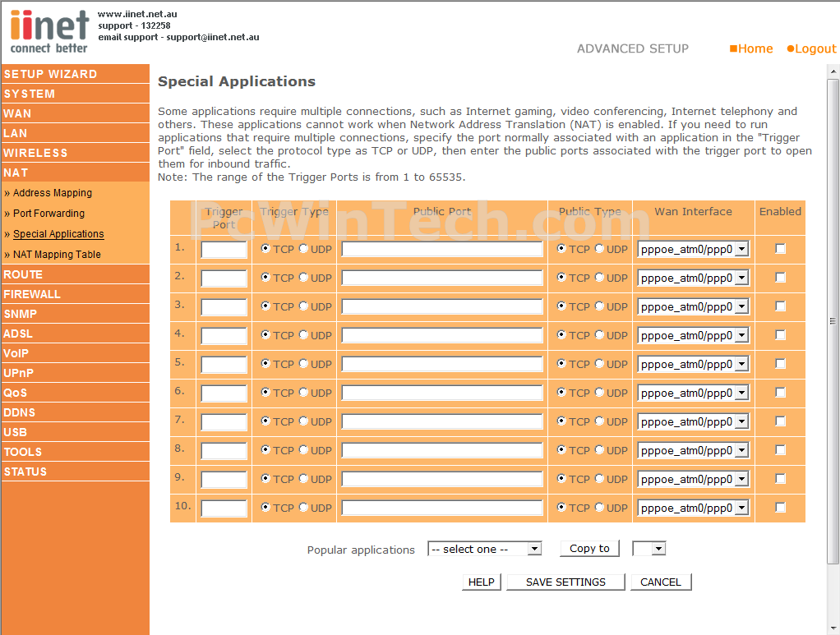Click Trigger Port field in row 1
This screenshot has width=840, height=635.
coord(224,250)
